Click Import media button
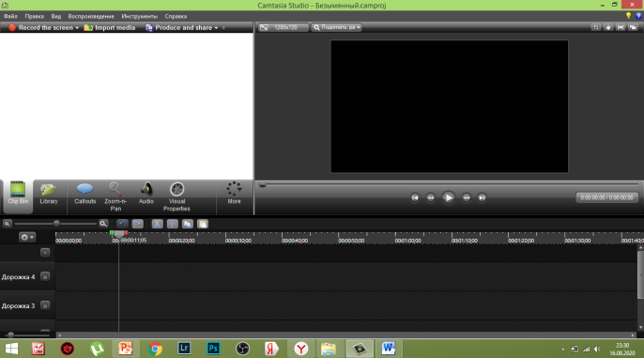Screen dimensions: 644x358 pyautogui.click(x=110, y=27)
